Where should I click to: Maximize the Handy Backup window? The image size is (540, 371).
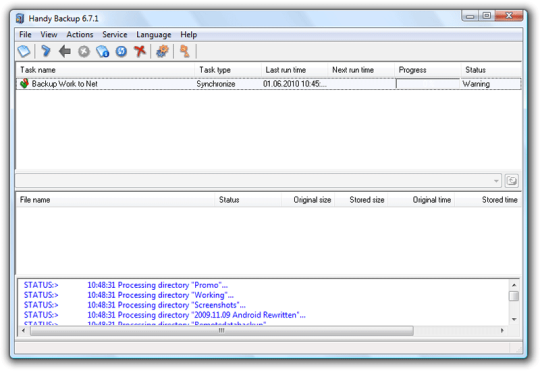(487, 16)
